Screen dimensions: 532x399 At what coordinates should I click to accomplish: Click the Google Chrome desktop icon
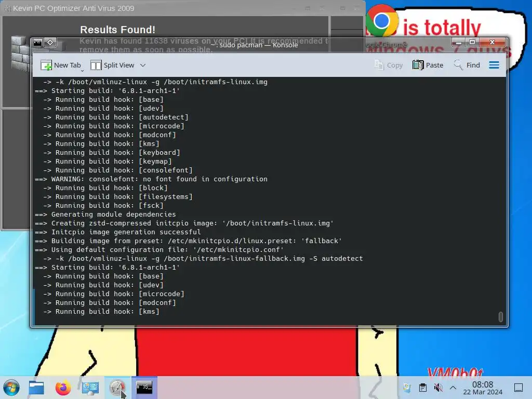(x=382, y=21)
